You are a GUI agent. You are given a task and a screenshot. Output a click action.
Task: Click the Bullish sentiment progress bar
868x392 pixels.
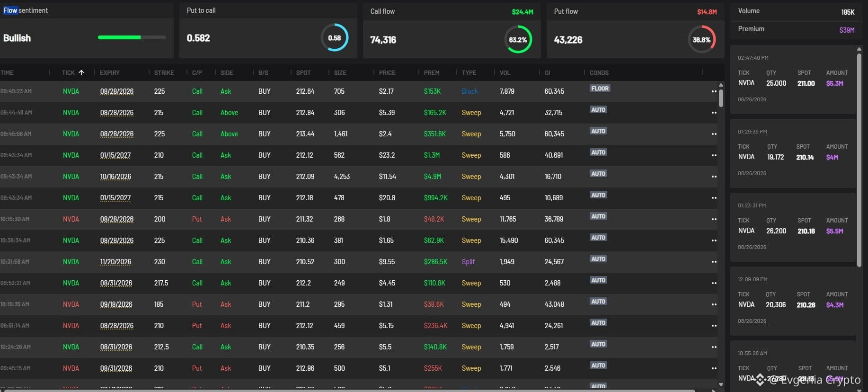point(132,37)
